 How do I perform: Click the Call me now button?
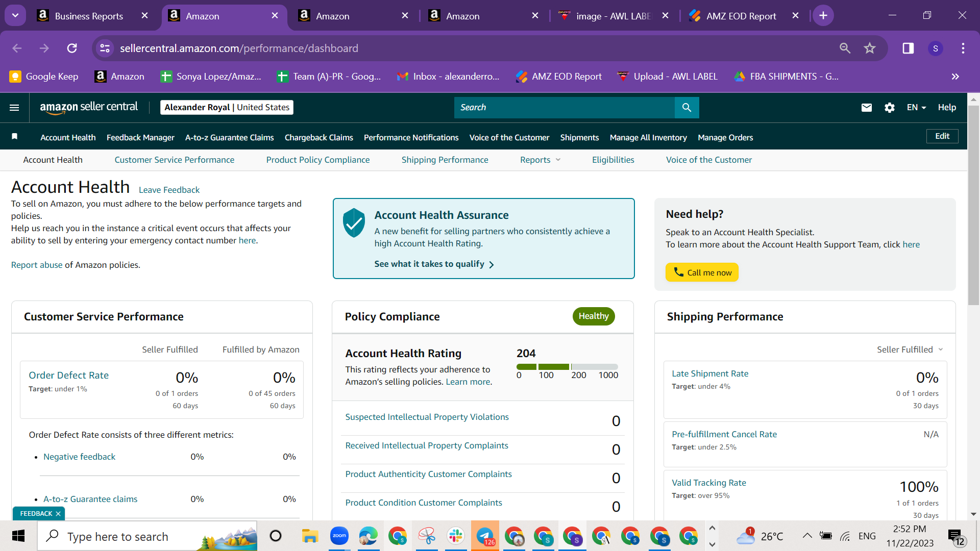point(702,272)
